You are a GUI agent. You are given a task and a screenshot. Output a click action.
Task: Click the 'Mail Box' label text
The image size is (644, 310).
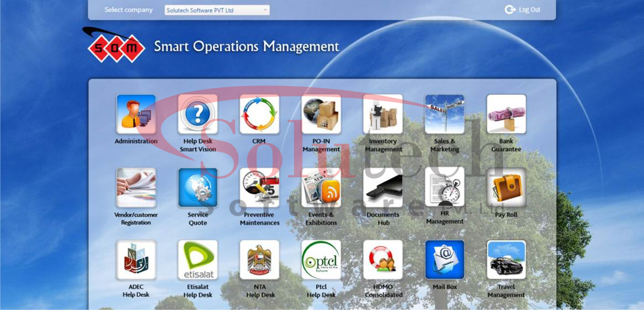pos(445,287)
